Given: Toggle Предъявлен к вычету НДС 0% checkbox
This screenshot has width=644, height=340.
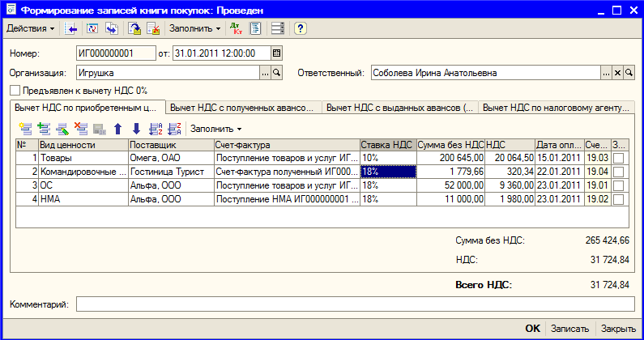Looking at the screenshot, I should (15, 91).
